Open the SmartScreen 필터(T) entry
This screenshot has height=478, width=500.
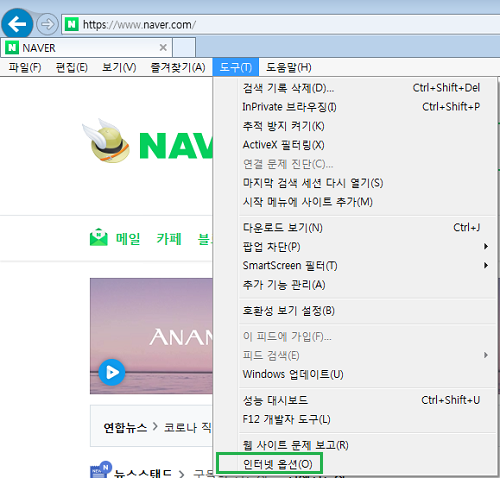[x=355, y=266]
